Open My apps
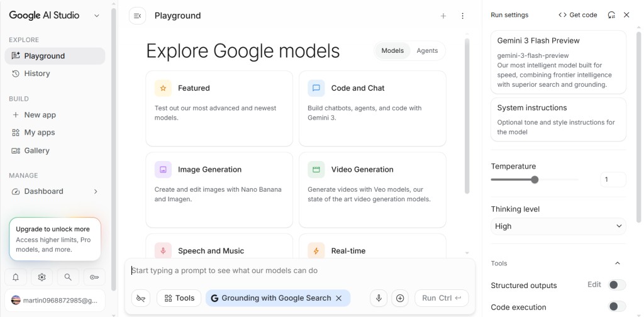Image resolution: width=644 pixels, height=317 pixels. (55, 132)
